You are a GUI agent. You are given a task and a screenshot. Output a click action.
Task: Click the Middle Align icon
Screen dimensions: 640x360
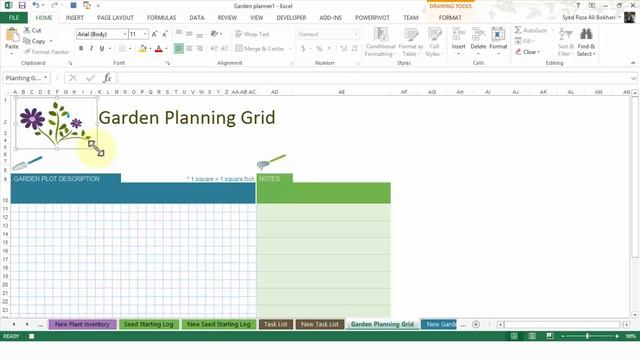[189, 33]
